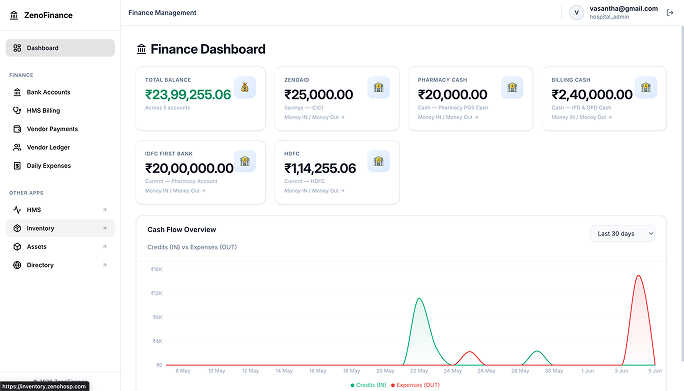
Task: Click the ZenoFinance bank logo icon
Action: pyautogui.click(x=14, y=15)
